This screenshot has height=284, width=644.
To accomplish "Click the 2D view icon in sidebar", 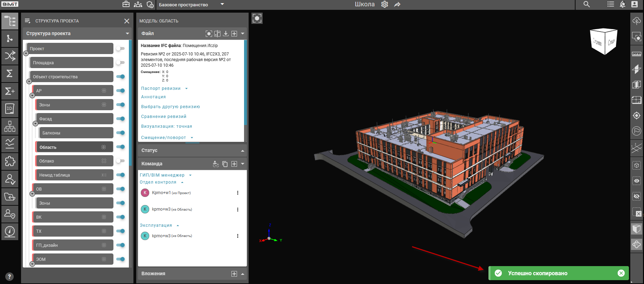I will [10, 109].
